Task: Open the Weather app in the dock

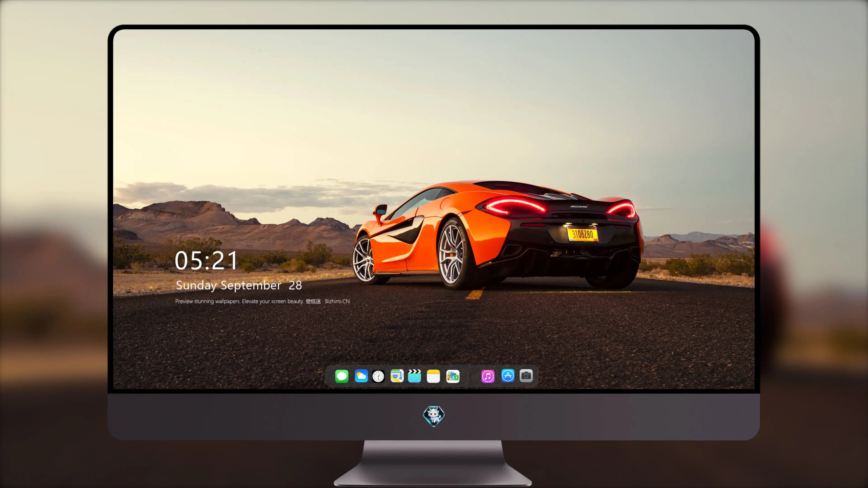Action: pos(361,376)
